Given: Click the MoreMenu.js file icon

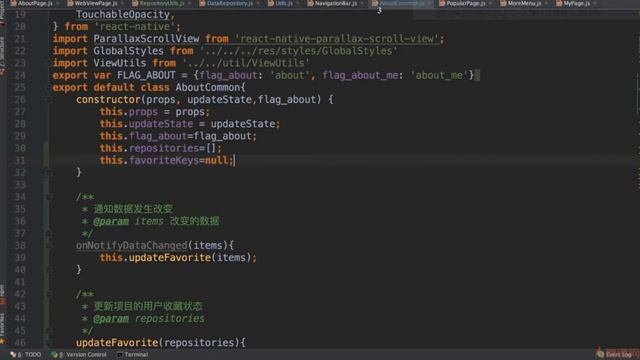Looking at the screenshot, I should click(503, 3).
